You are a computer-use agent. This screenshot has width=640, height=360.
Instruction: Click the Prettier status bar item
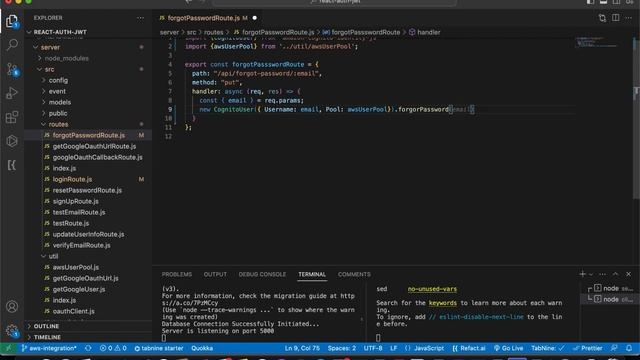pos(587,348)
